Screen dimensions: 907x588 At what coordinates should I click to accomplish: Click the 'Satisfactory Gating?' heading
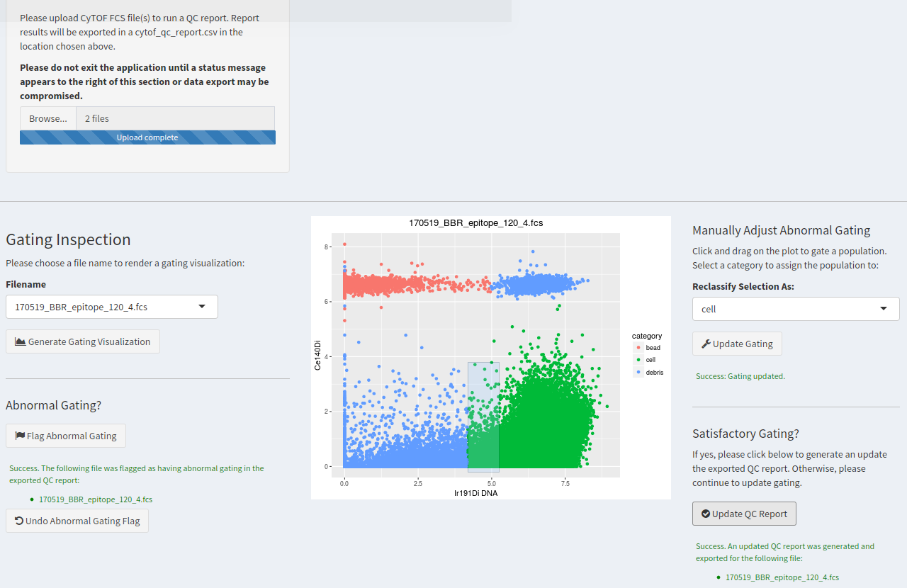click(745, 434)
